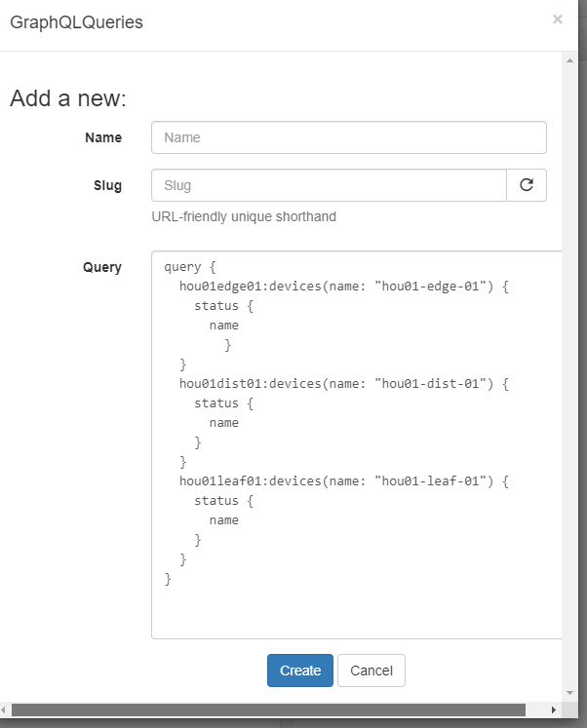
Task: Place cursor on the hou01-edge-01 devices line
Action: (x=344, y=287)
